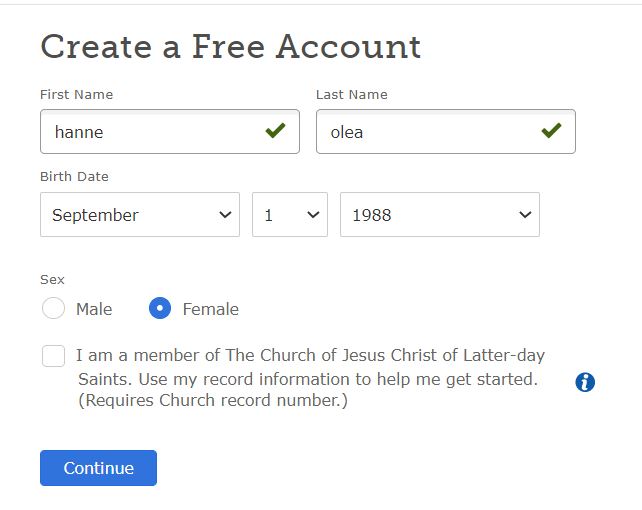Select the Female radio button circle

coord(160,309)
